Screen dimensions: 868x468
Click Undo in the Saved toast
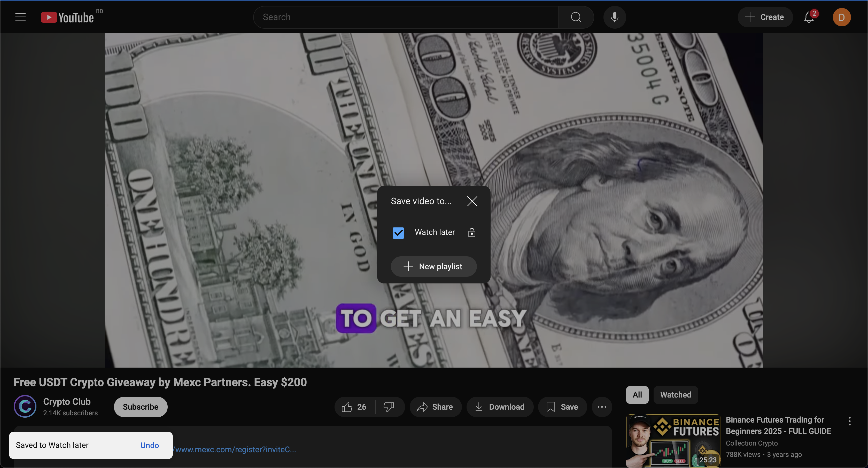tap(150, 445)
